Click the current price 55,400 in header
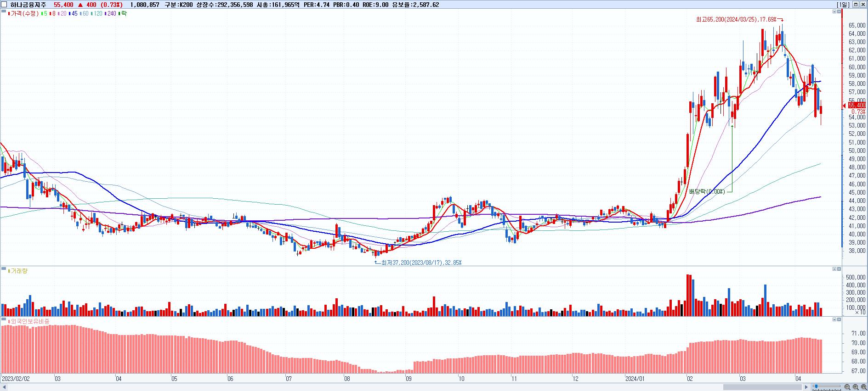 tap(63, 5)
